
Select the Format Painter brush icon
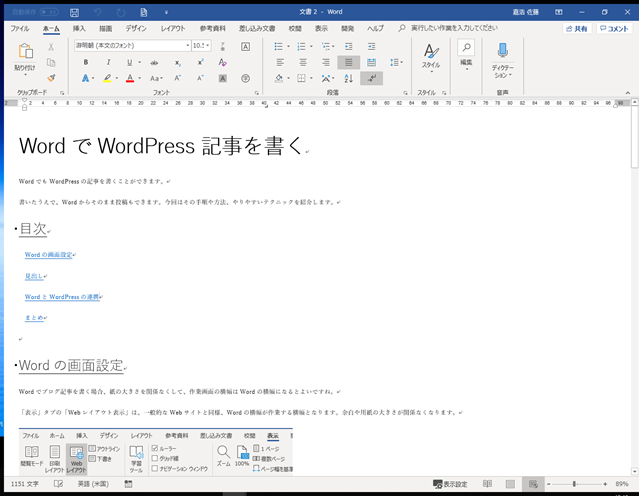pos(51,78)
